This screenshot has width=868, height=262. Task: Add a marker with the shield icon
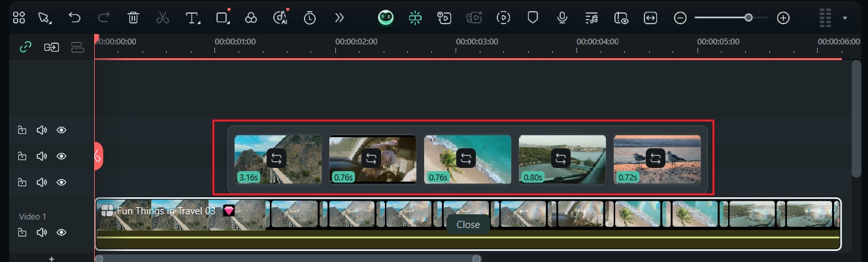point(533,18)
